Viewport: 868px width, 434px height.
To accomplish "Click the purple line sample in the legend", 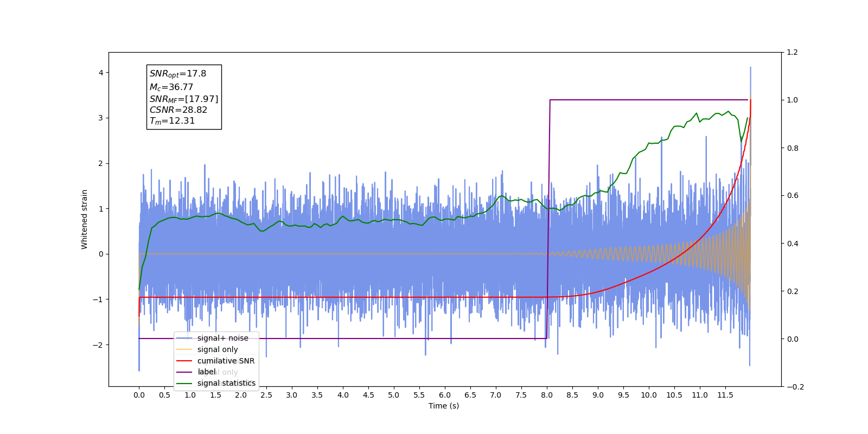I will tap(184, 372).
